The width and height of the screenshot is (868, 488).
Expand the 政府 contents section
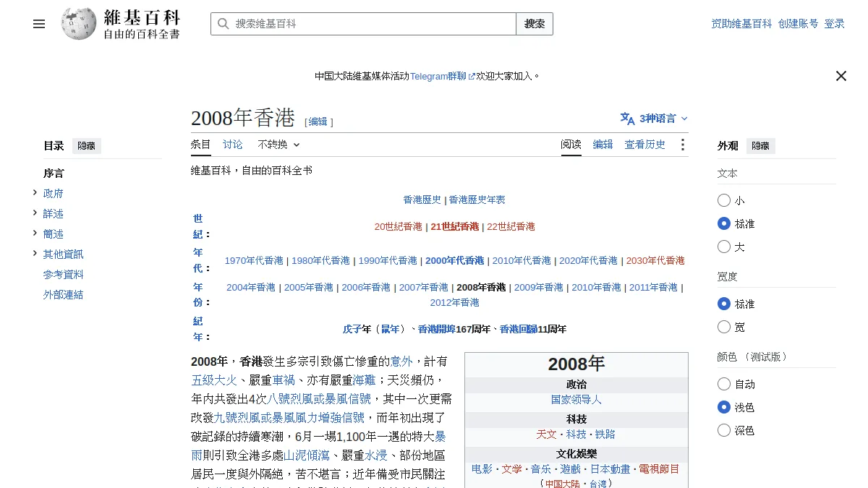35,192
